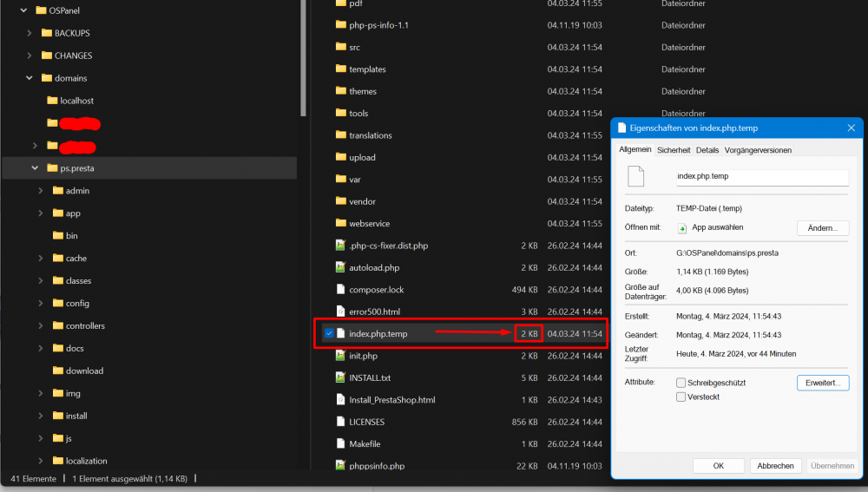Screen dimensions: 868x492
Task: Select the install folder in tree
Action: [x=70, y=416]
